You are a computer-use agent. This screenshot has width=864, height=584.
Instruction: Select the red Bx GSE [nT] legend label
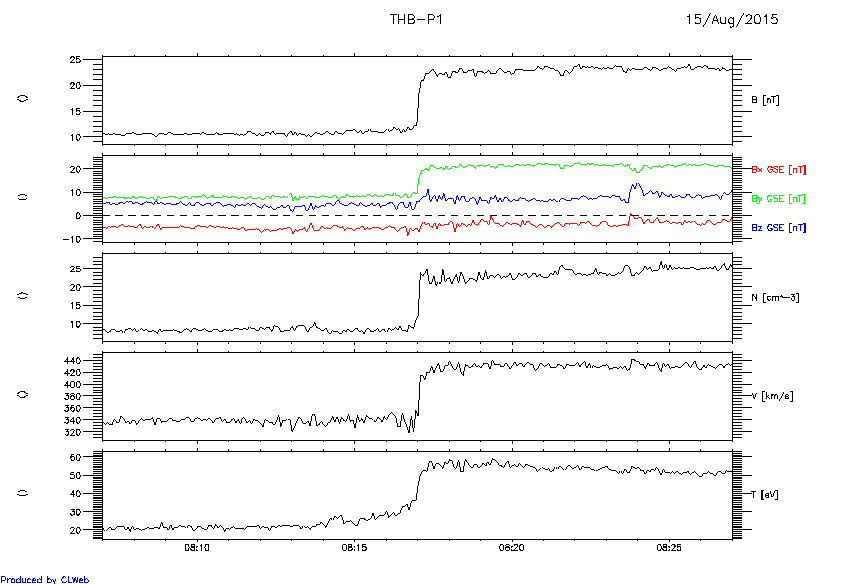point(779,170)
